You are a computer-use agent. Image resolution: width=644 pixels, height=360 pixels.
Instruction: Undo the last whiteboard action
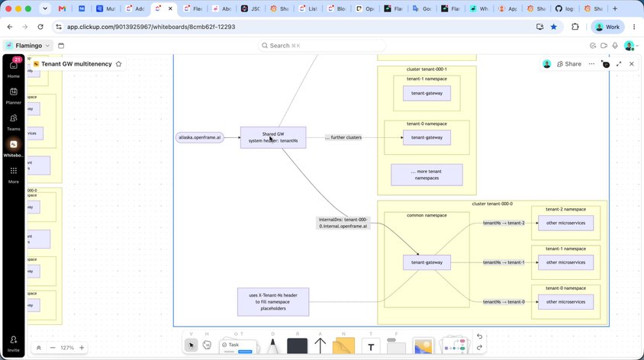[x=479, y=336]
